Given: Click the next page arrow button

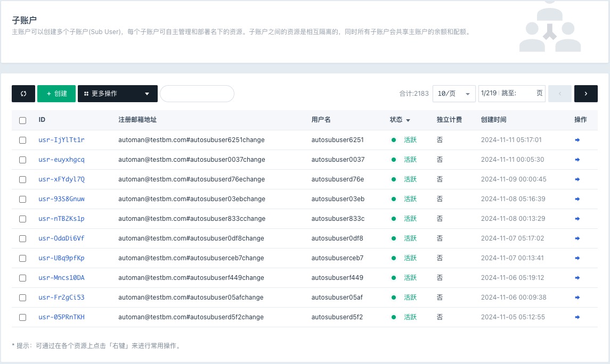Looking at the screenshot, I should (x=585, y=94).
